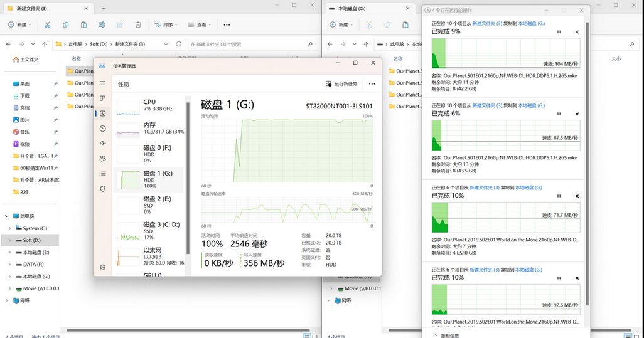This screenshot has height=338, width=644.
Task: Click the Cut icon in 新建文件夹 (3) window
Action: tap(48, 24)
